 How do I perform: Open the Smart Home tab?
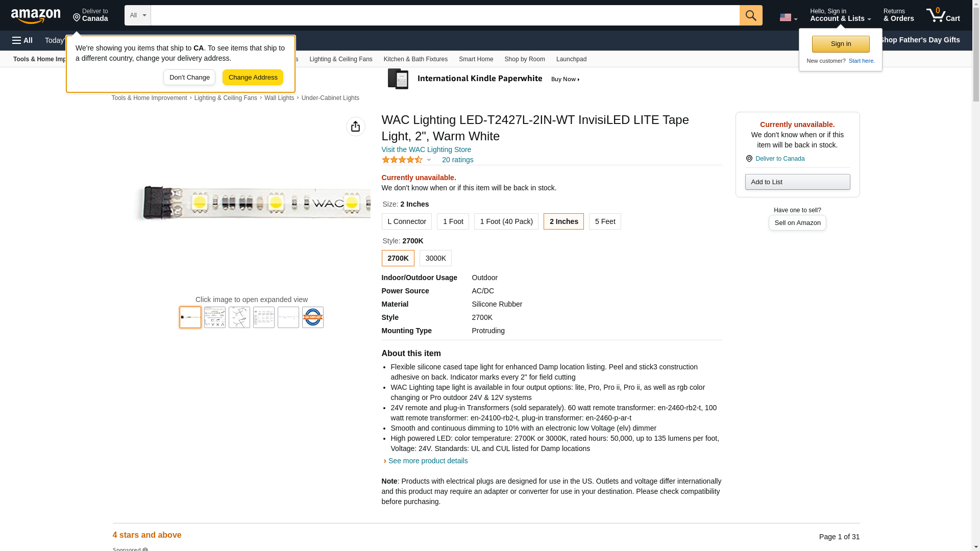point(476,59)
